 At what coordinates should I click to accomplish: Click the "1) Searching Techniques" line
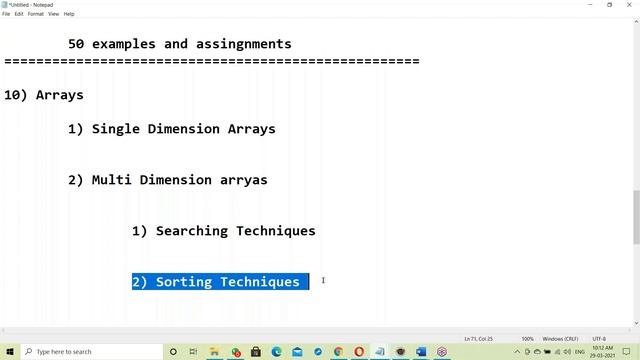point(223,231)
